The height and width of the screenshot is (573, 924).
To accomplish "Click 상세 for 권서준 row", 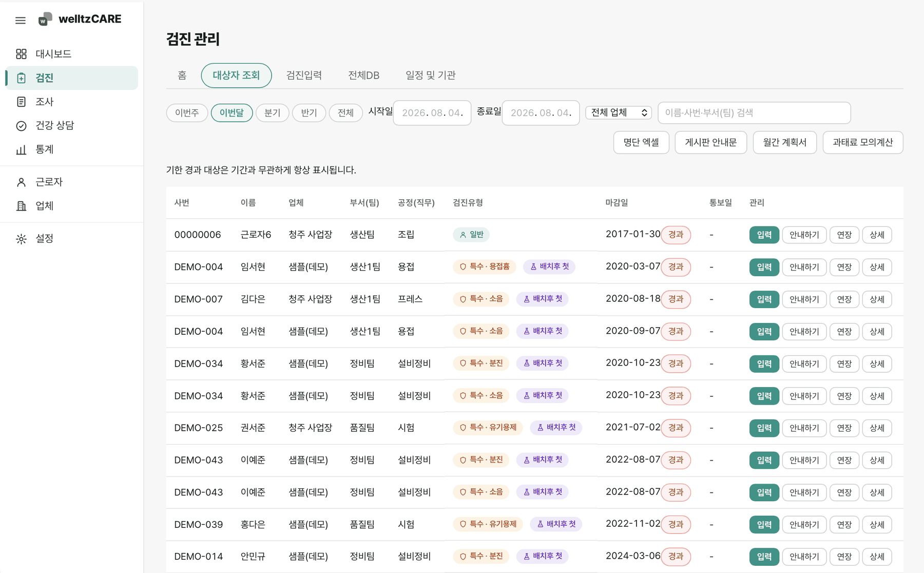I will 877,428.
